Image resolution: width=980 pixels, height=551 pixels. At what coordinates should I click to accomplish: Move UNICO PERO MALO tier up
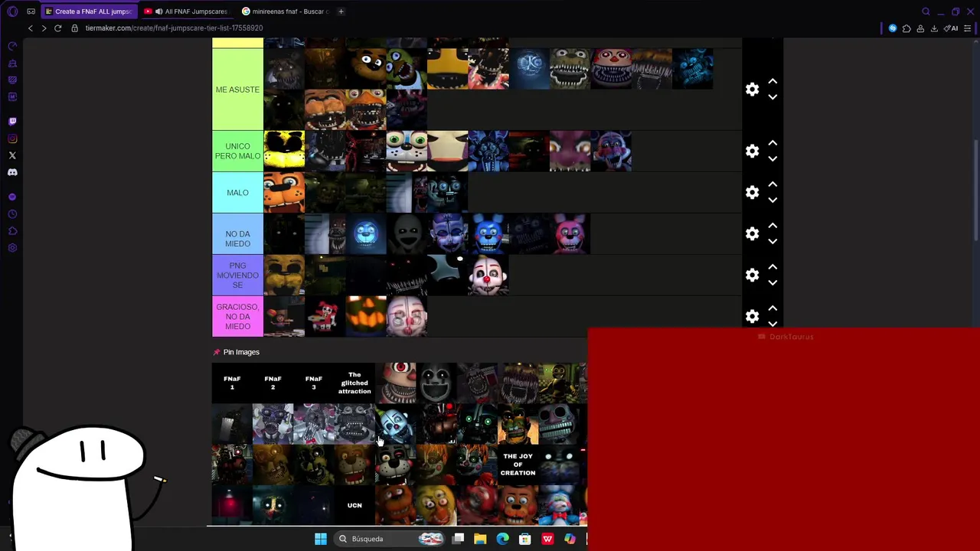click(773, 143)
